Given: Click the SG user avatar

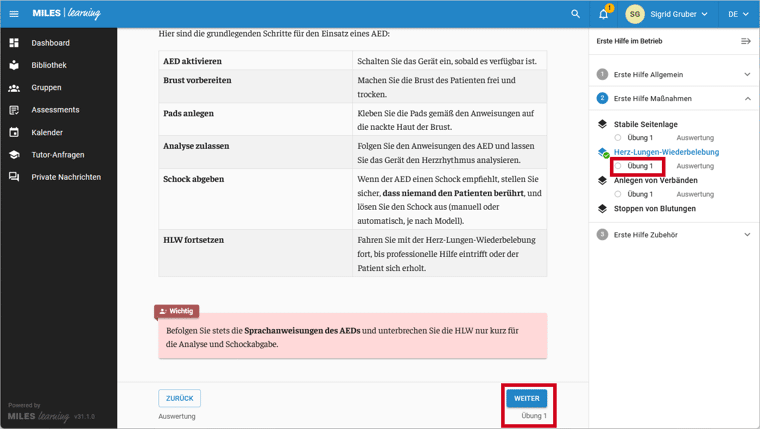Looking at the screenshot, I should point(634,14).
